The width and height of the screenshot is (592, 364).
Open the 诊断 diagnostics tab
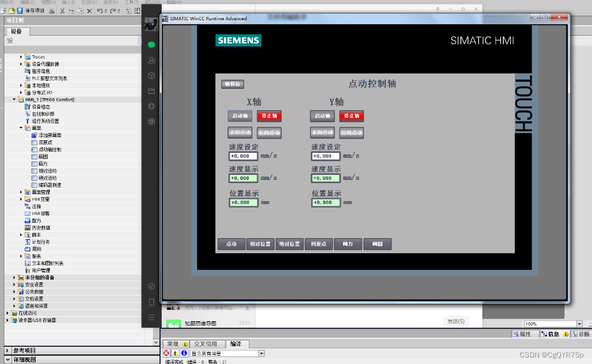pyautogui.click(x=582, y=334)
